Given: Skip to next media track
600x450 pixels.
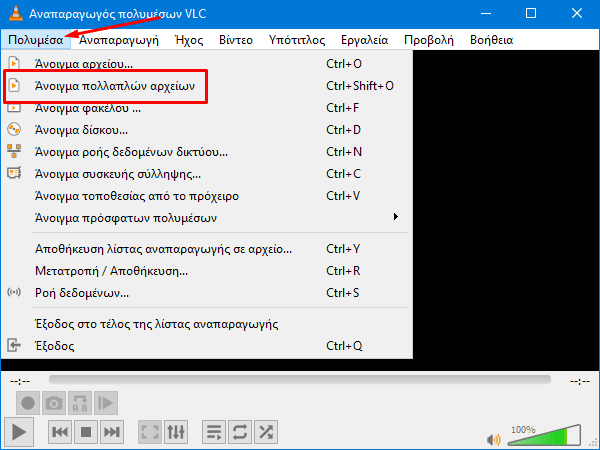Looking at the screenshot, I should click(112, 432).
